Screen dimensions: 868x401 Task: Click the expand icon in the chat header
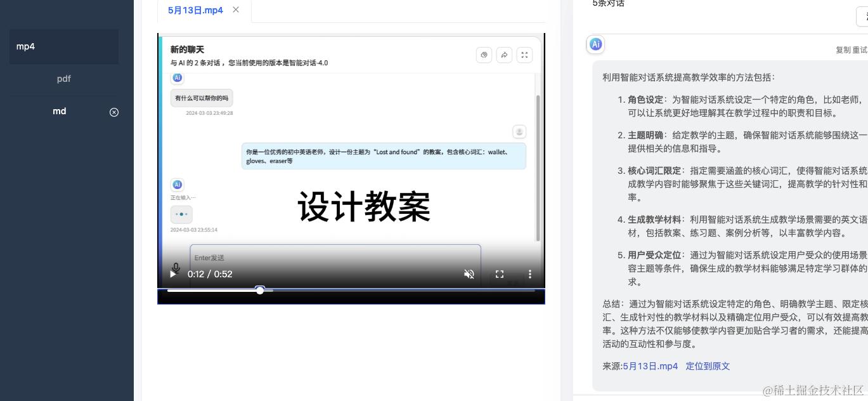(524, 55)
